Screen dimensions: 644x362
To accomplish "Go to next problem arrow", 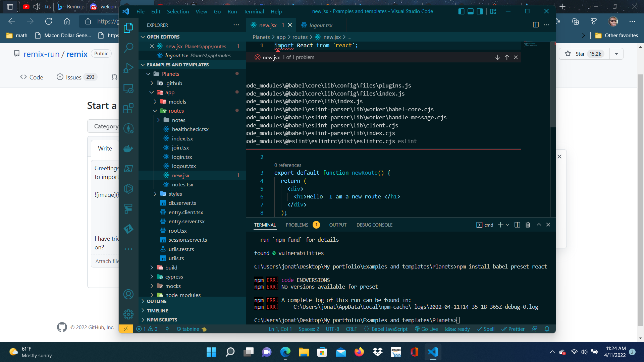I will point(497,57).
